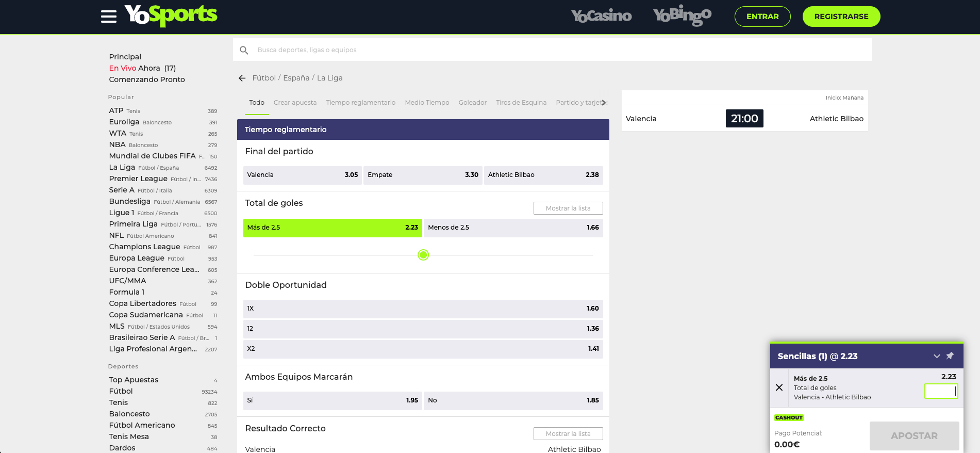Image resolution: width=980 pixels, height=453 pixels.
Task: Pin the bet slip
Action: click(x=950, y=355)
